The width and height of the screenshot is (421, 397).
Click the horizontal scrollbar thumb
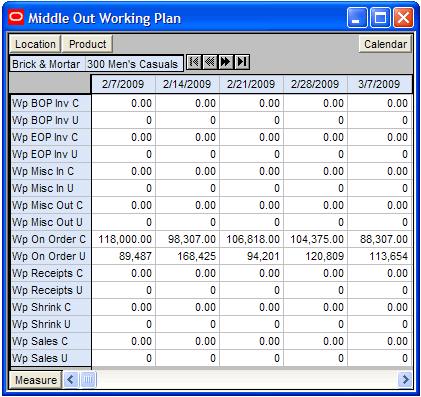click(88, 380)
